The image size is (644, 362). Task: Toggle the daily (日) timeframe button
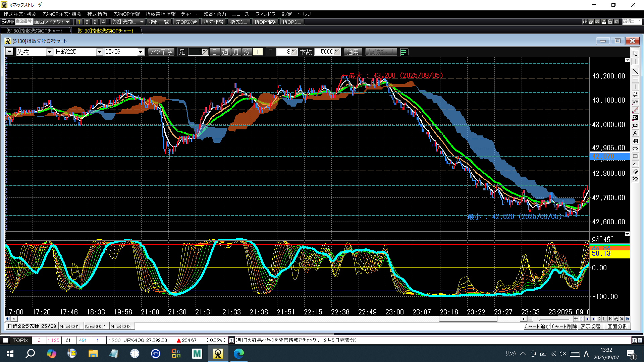pyautogui.click(x=215, y=52)
